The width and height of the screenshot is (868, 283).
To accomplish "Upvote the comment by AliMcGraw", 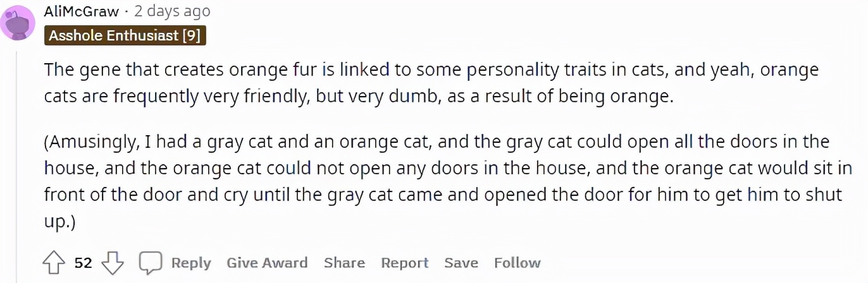I will 54,263.
